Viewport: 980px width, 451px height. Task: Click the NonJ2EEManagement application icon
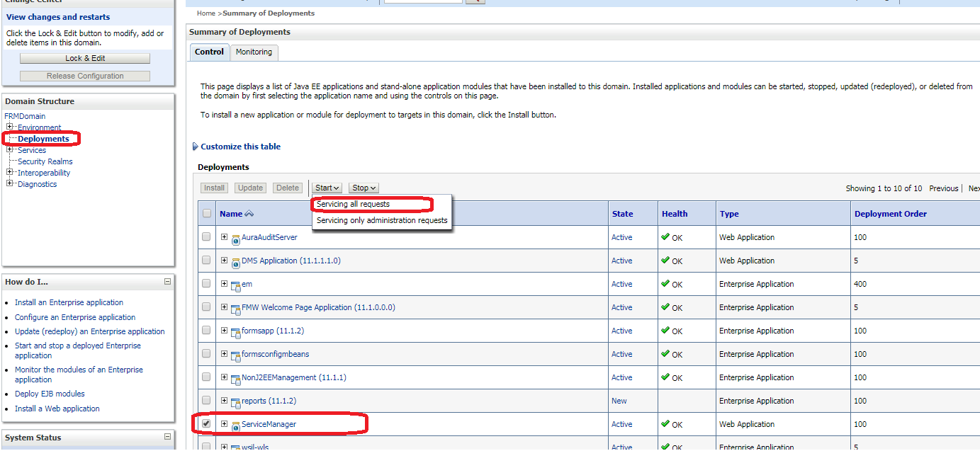click(x=236, y=379)
